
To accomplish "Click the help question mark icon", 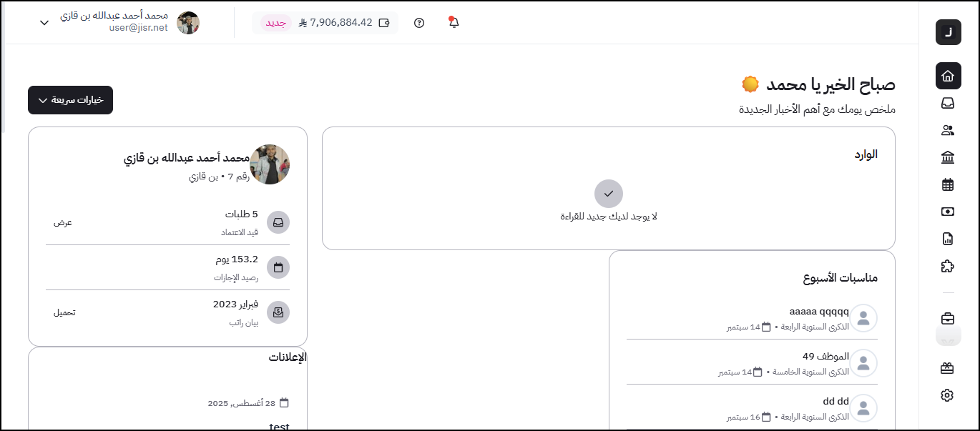I will 419,23.
